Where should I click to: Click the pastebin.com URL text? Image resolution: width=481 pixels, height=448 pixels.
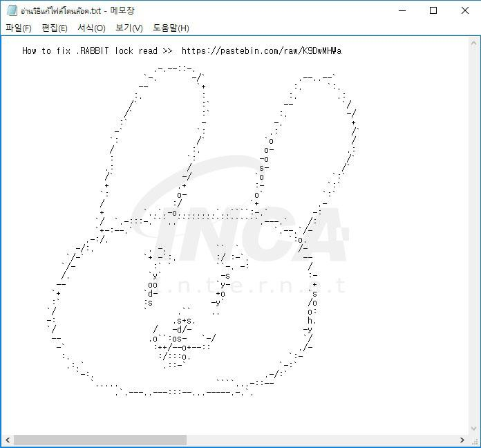pyautogui.click(x=261, y=50)
